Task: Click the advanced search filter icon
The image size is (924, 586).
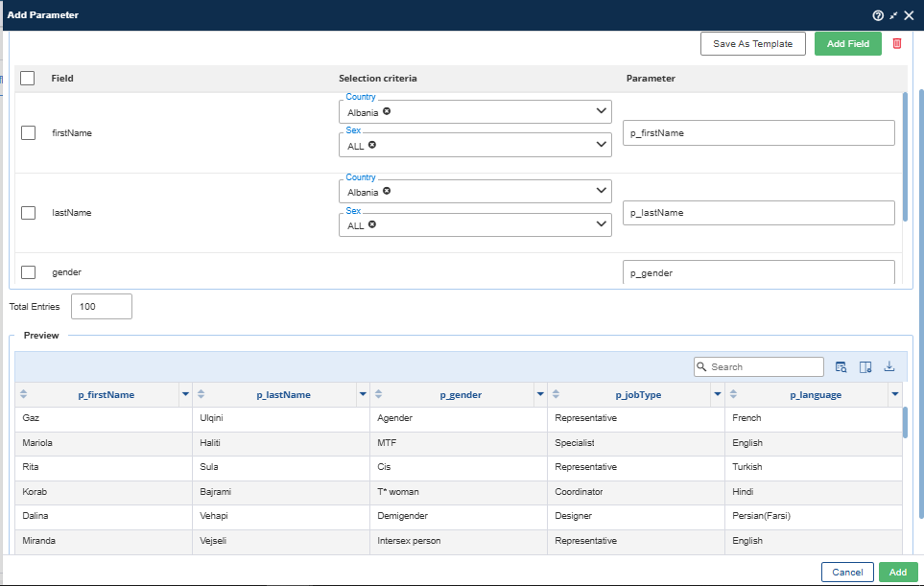Action: click(x=841, y=366)
